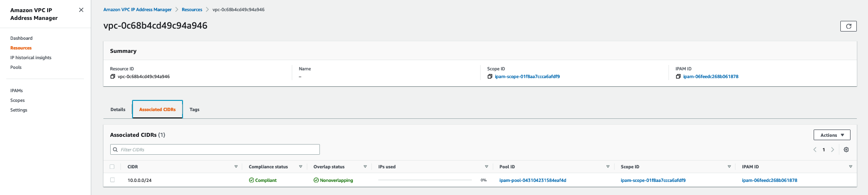Click the Compliant status check icon
The image size is (868, 195).
(x=251, y=180)
